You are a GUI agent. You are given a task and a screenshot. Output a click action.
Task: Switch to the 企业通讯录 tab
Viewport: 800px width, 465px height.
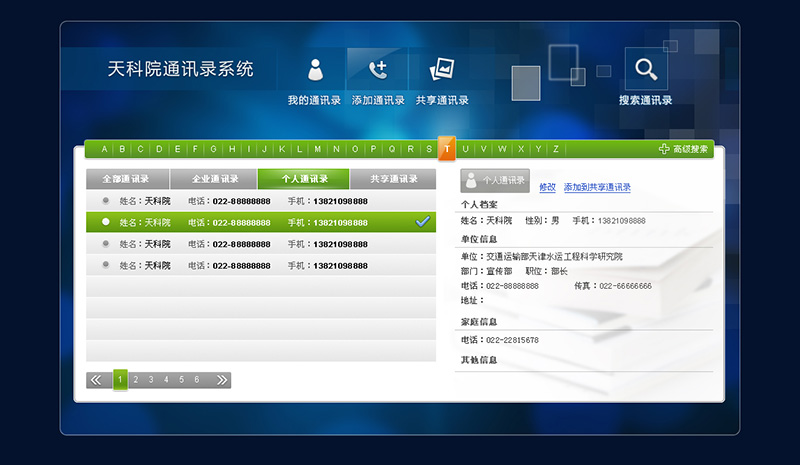coord(214,179)
